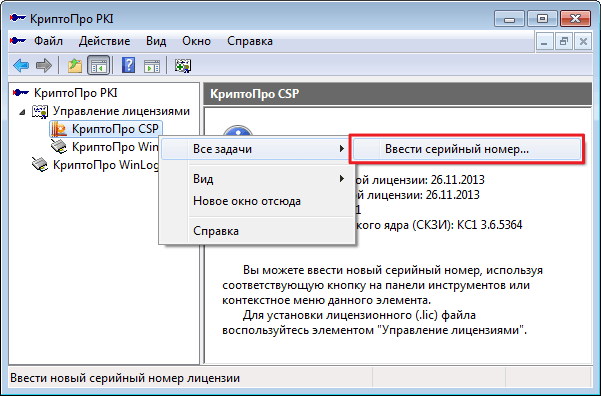Viewport: 601px width, 396px height.
Task: Click the КриптоПро WinLog node icon
Action: point(40,165)
